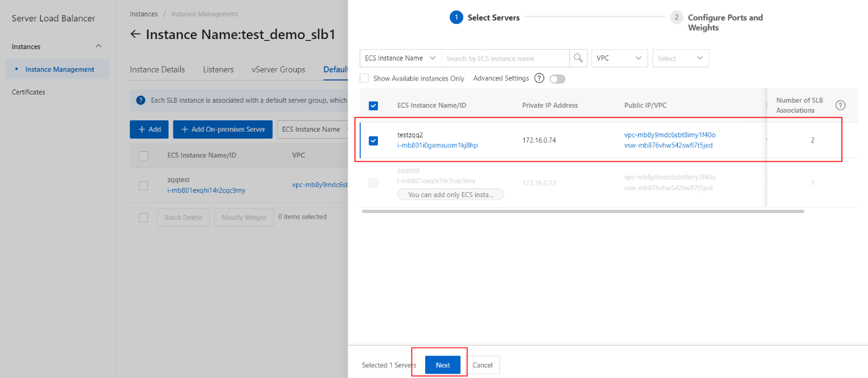The image size is (868, 378).
Task: Click the info icon in the blue notice bar
Action: click(x=141, y=100)
